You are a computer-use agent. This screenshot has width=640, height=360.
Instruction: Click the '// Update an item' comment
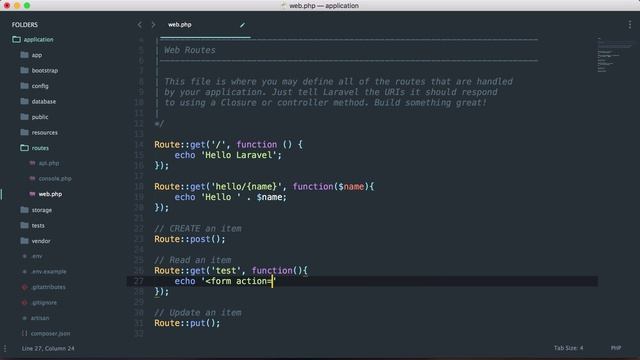coord(198,313)
